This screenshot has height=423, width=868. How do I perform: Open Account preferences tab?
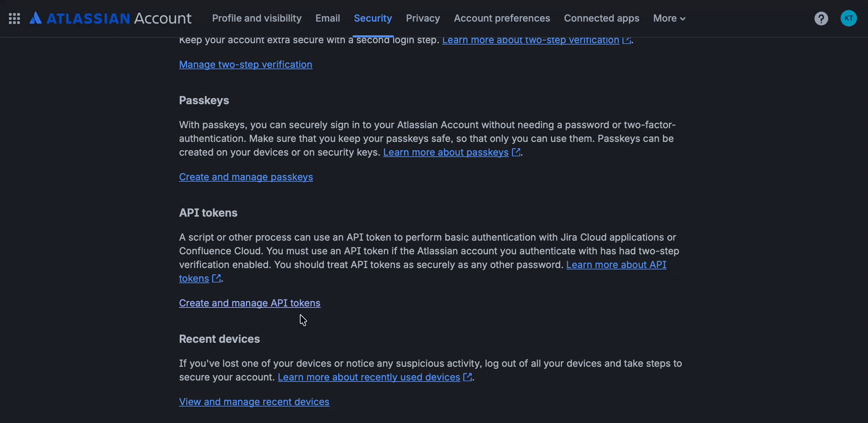[x=502, y=19]
